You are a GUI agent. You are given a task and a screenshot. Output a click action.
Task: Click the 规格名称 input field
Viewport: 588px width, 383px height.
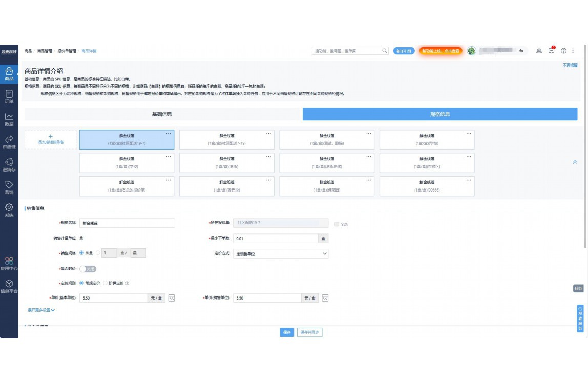click(127, 223)
